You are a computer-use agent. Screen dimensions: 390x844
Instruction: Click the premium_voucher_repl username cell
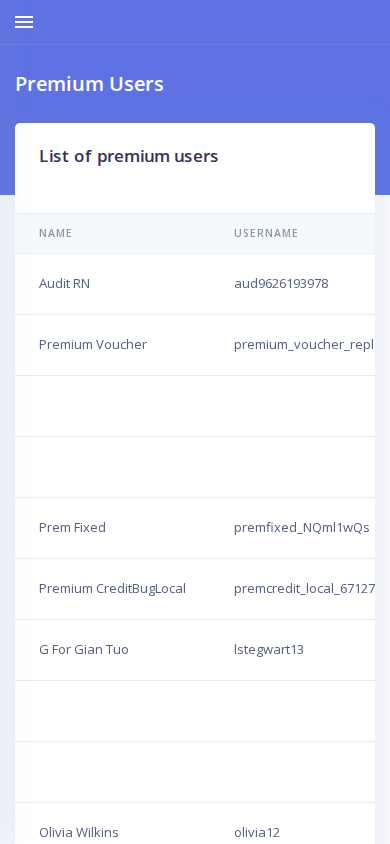(304, 344)
